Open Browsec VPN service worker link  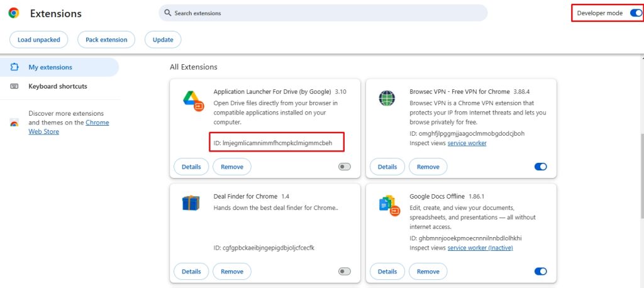click(x=467, y=143)
